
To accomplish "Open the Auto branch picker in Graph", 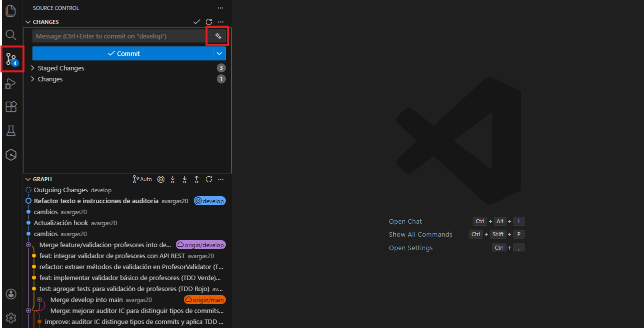I will point(142,179).
